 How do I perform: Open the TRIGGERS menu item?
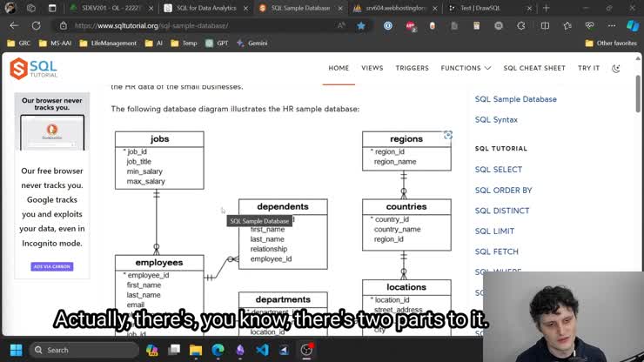click(412, 68)
